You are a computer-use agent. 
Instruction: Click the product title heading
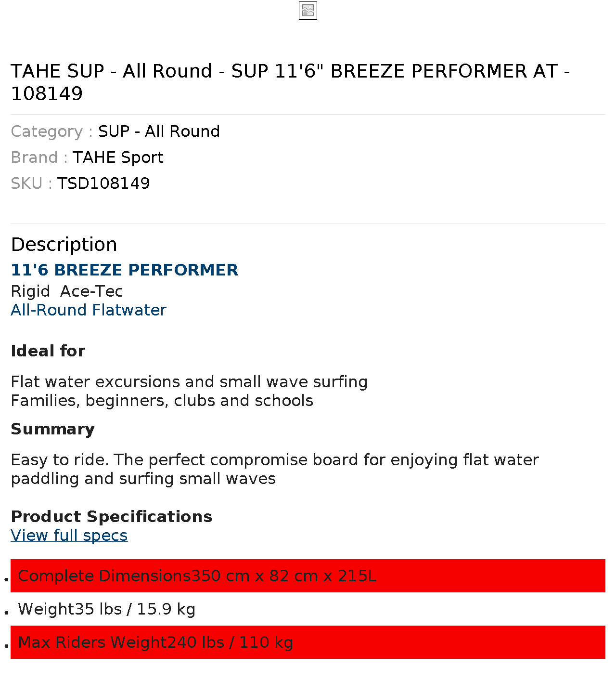pyautogui.click(x=290, y=82)
